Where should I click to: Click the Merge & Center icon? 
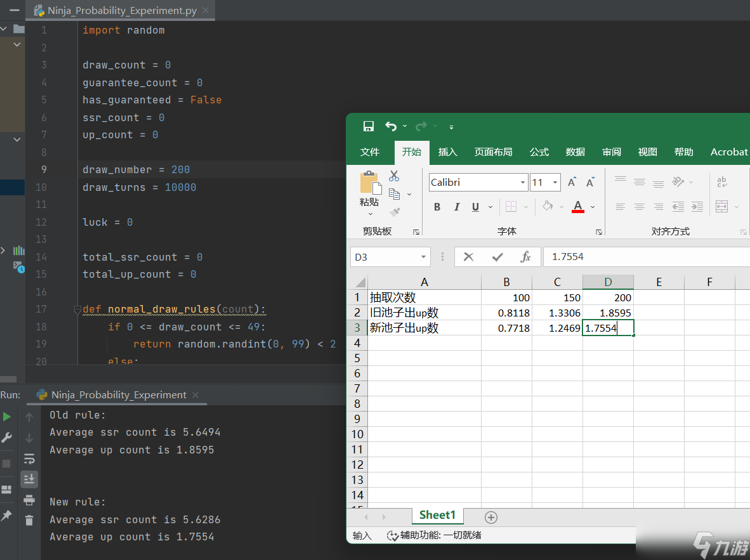point(722,207)
